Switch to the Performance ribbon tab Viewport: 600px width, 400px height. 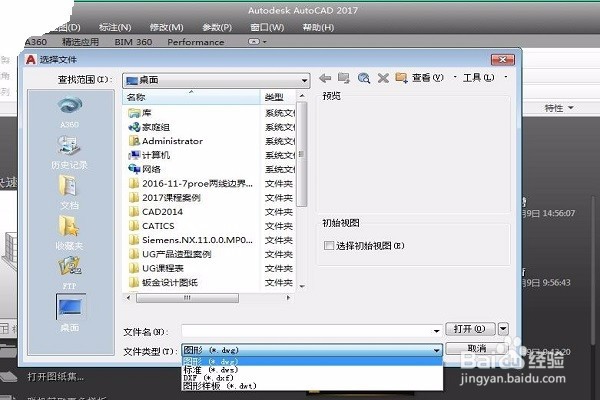[196, 42]
